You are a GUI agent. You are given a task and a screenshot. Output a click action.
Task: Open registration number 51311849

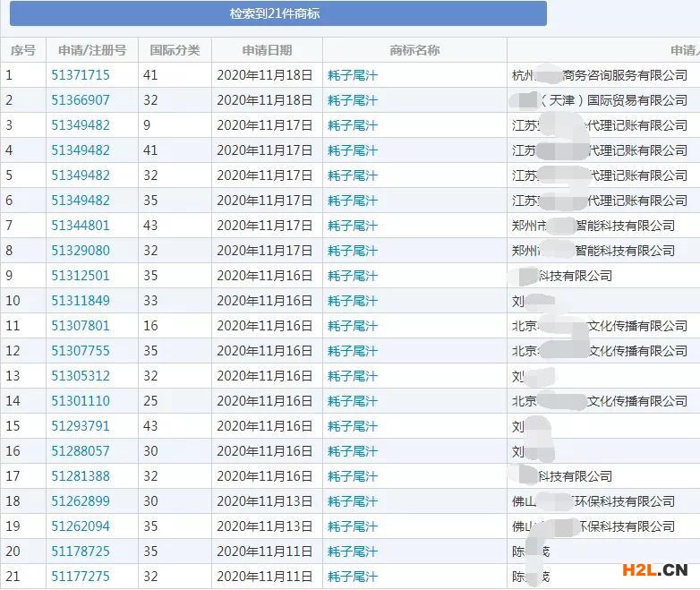coord(81,301)
